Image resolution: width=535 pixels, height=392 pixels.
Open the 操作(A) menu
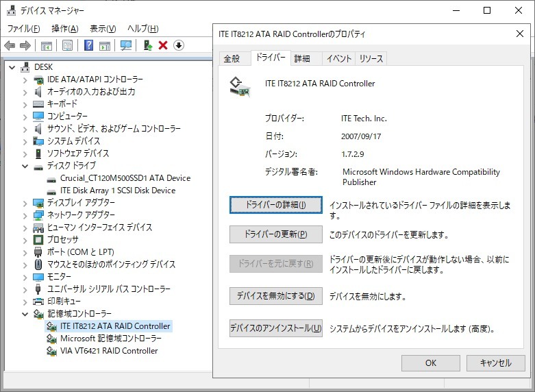tap(65, 29)
